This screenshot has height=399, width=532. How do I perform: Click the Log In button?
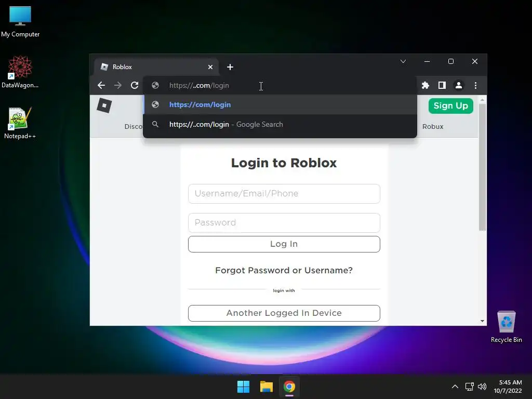[x=284, y=244]
